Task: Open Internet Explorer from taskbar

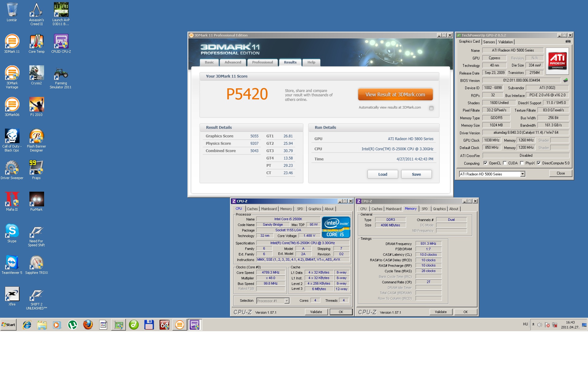Action: 27,325
